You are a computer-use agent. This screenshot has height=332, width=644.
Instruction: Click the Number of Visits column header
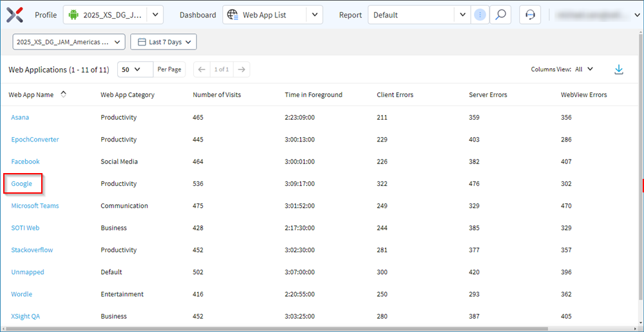tap(217, 95)
